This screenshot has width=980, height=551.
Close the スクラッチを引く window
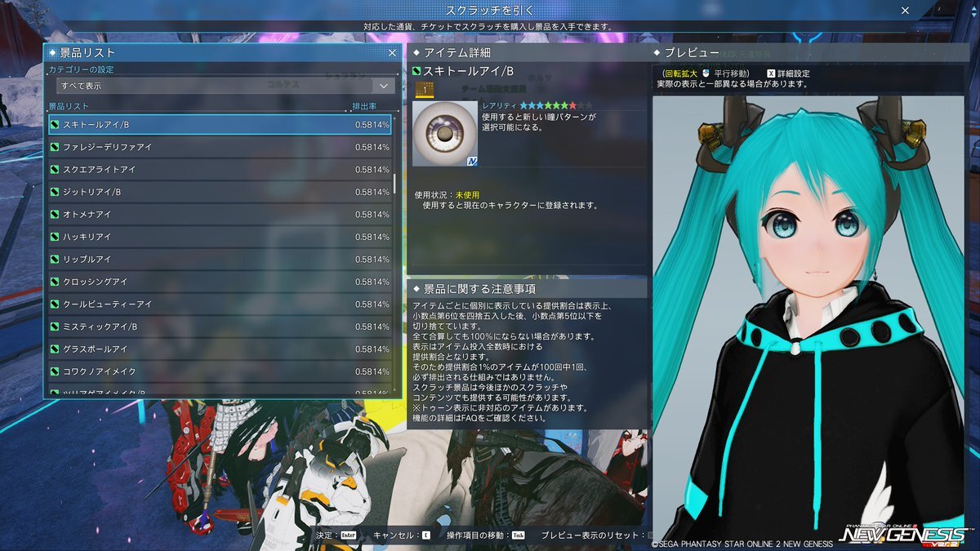tap(905, 11)
